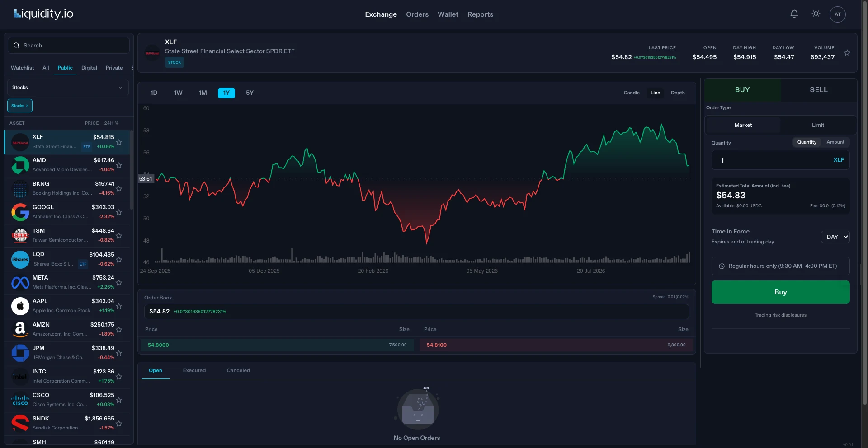Select Limit order type
The image size is (868, 448).
click(818, 125)
